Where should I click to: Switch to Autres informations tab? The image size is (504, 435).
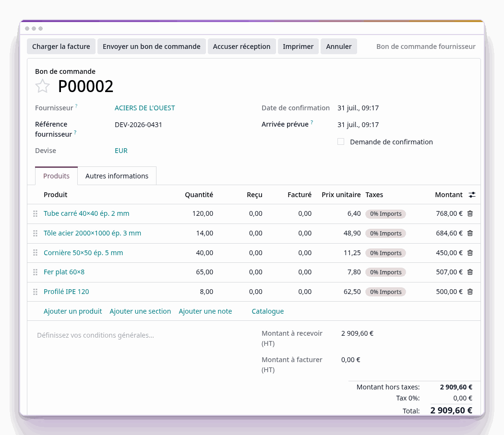(117, 176)
